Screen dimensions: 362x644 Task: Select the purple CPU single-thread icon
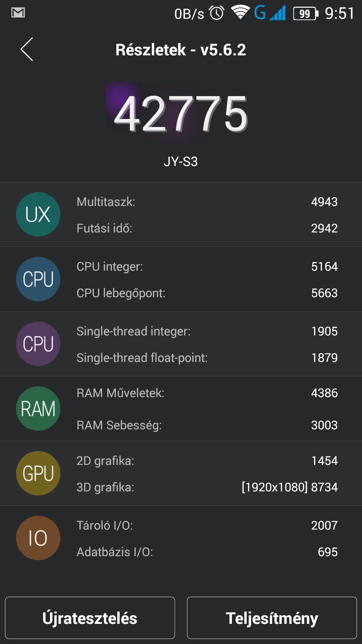[x=38, y=344]
